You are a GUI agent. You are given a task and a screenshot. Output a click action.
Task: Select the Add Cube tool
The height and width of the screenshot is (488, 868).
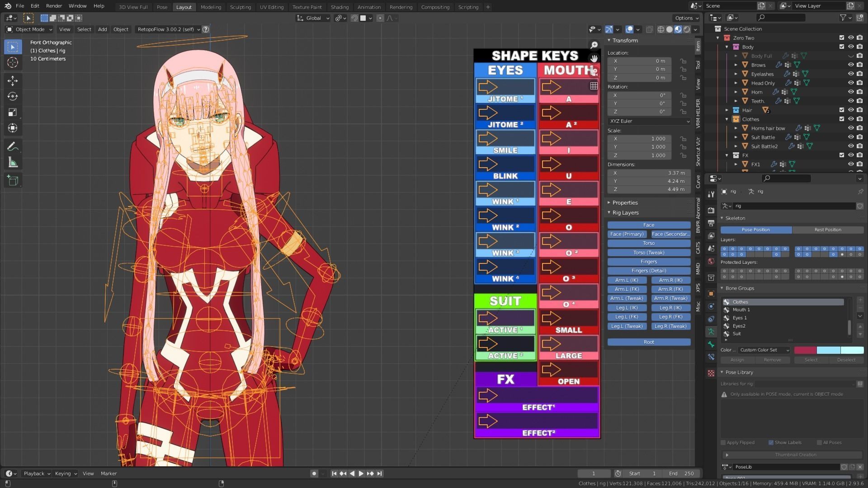click(x=13, y=181)
